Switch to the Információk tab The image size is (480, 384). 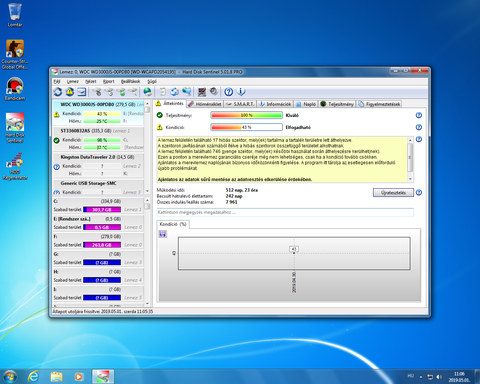click(x=275, y=104)
